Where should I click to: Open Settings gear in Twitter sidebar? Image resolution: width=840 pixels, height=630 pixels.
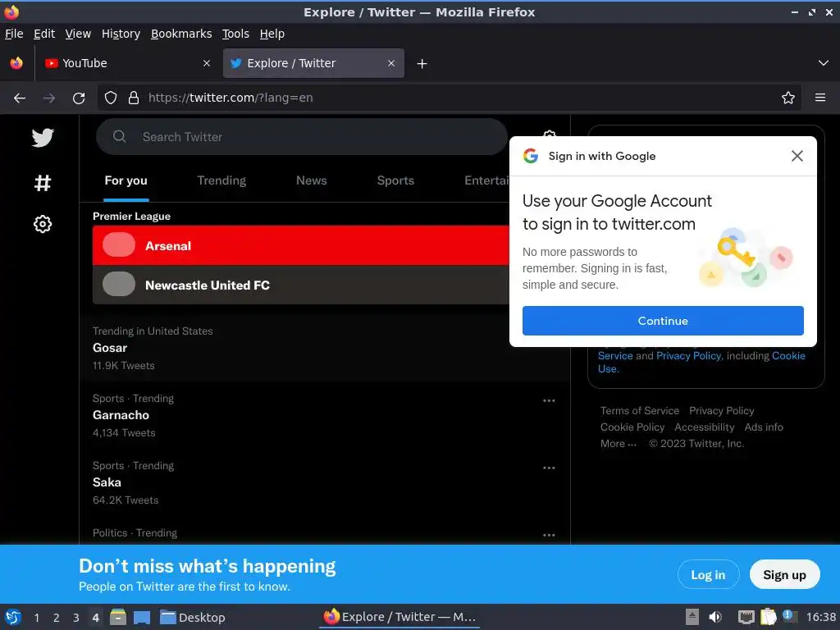point(43,224)
